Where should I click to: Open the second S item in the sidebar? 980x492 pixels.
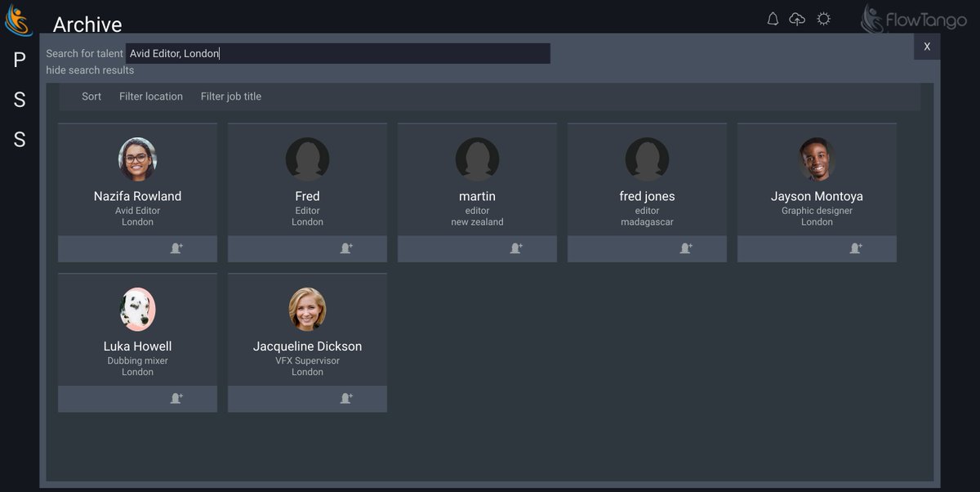[x=20, y=140]
